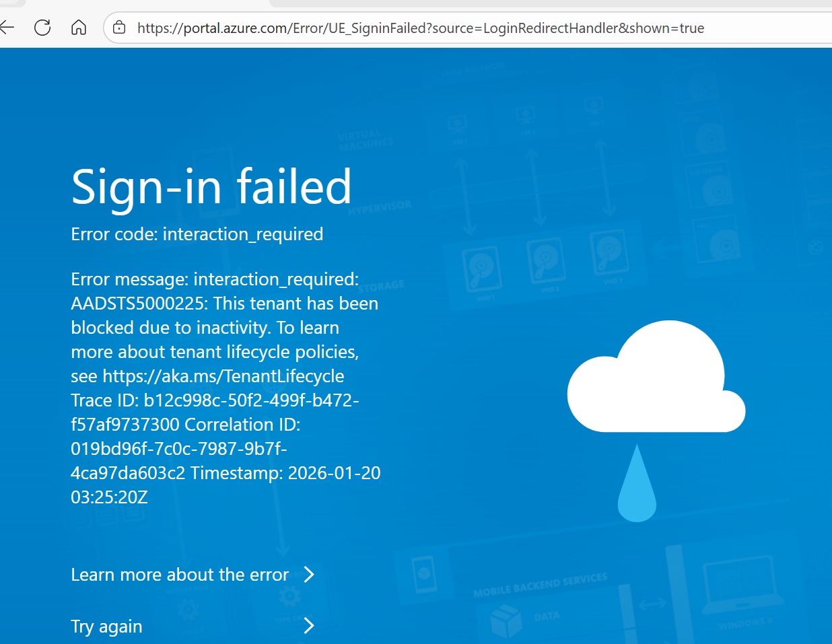Click the browser back arrow
This screenshot has width=832, height=644.
pyautogui.click(x=7, y=28)
